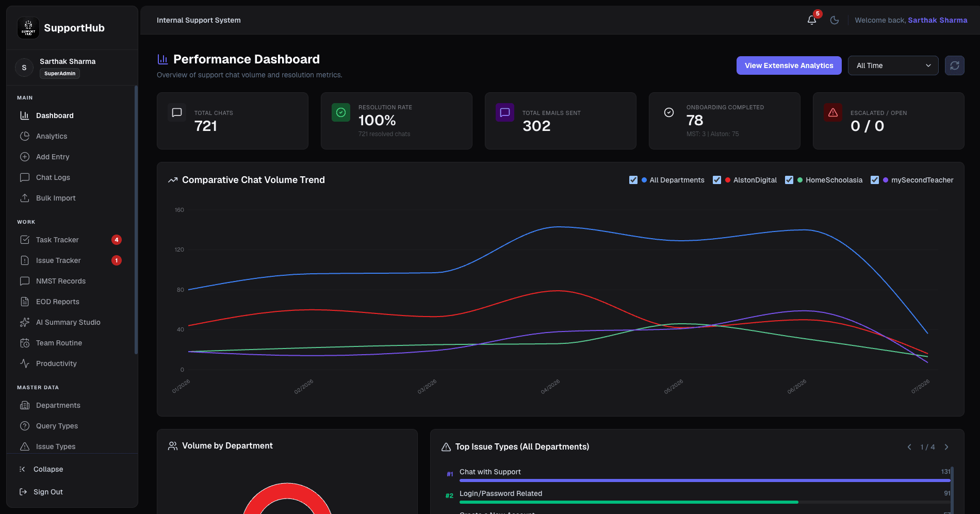Image resolution: width=980 pixels, height=514 pixels.
Task: Open the Departments master data page
Action: (x=72, y=405)
